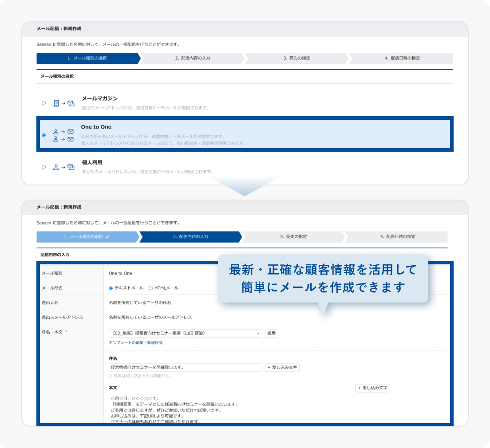The width and height of the screenshot is (490, 448).
Task: Click the One to One title text
Action: (96, 127)
